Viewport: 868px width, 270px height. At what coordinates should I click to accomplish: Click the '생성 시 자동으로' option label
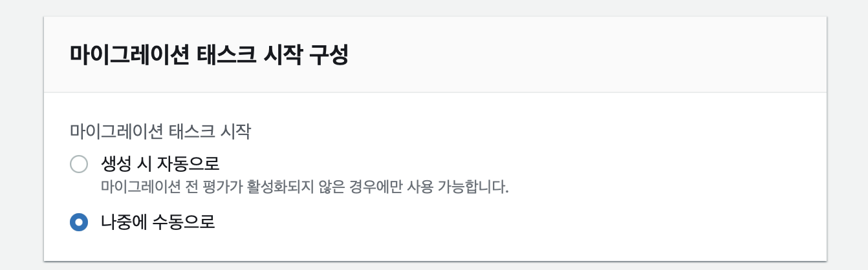coord(160,163)
